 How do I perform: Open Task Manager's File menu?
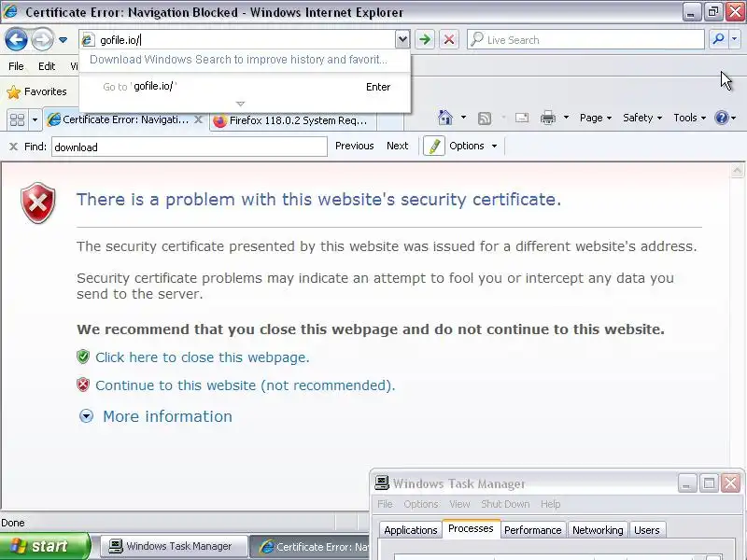(x=385, y=504)
